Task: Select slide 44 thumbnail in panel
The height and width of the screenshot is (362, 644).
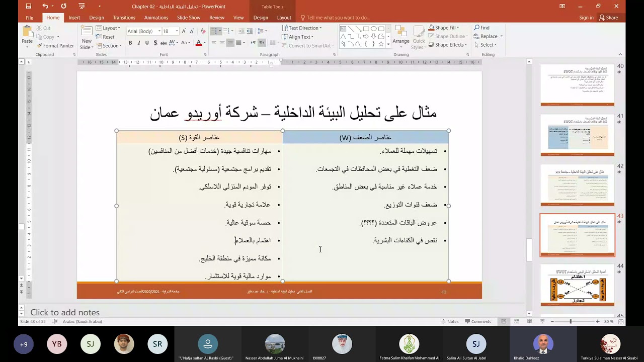Action: (577, 285)
